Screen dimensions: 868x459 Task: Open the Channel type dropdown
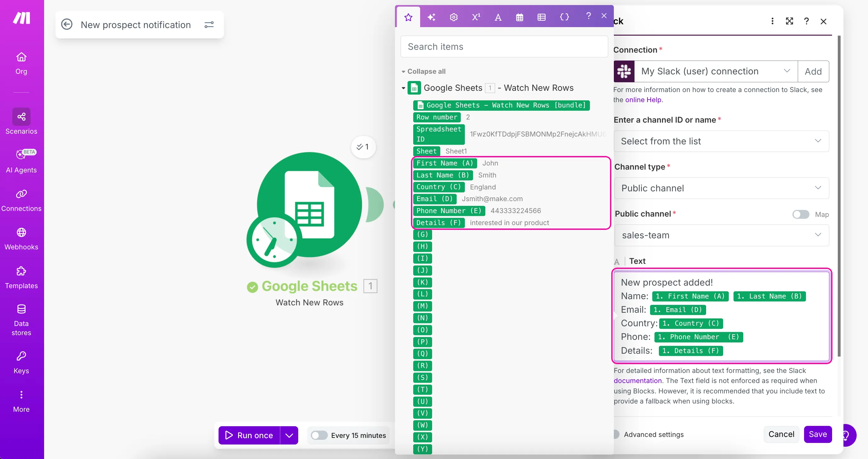tap(721, 188)
